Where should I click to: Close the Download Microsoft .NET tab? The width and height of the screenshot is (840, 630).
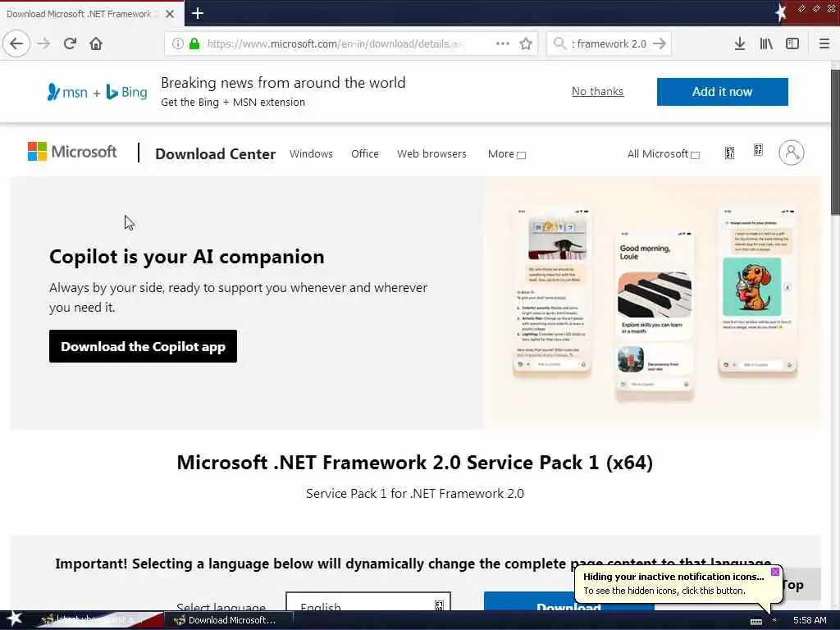(x=170, y=14)
